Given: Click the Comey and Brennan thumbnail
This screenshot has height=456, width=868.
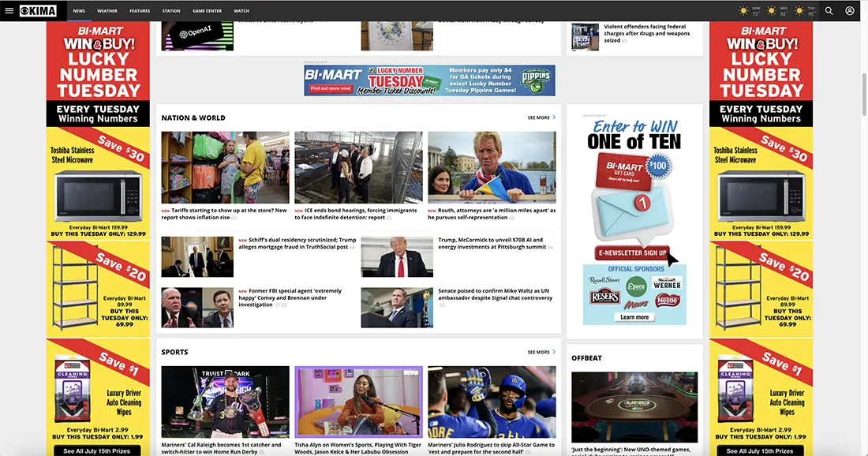Looking at the screenshot, I should [x=197, y=308].
